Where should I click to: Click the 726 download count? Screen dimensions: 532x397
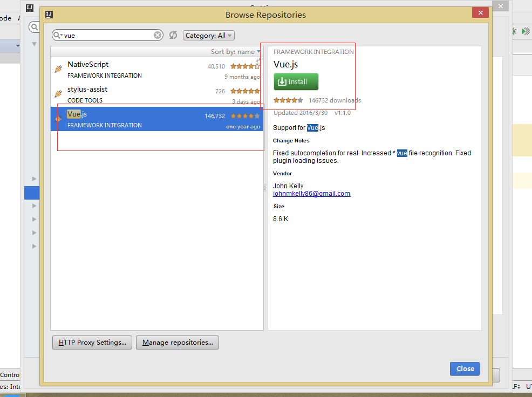pos(220,91)
